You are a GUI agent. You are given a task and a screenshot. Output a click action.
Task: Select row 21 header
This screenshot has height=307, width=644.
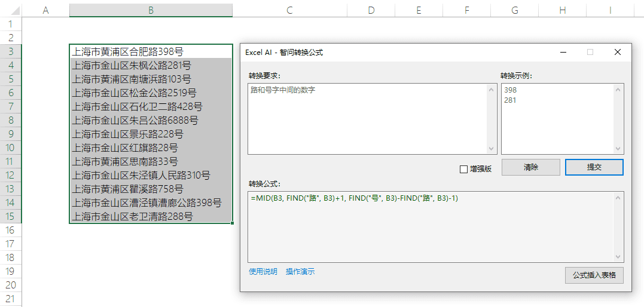point(11,299)
